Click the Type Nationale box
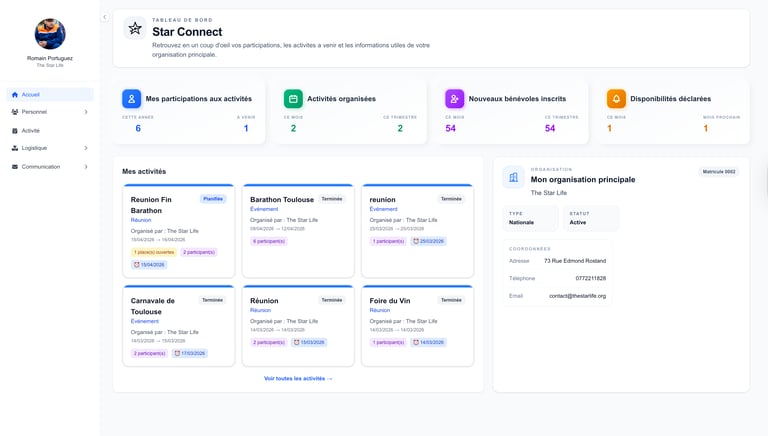Screen dimensions: 768x436 (530, 218)
